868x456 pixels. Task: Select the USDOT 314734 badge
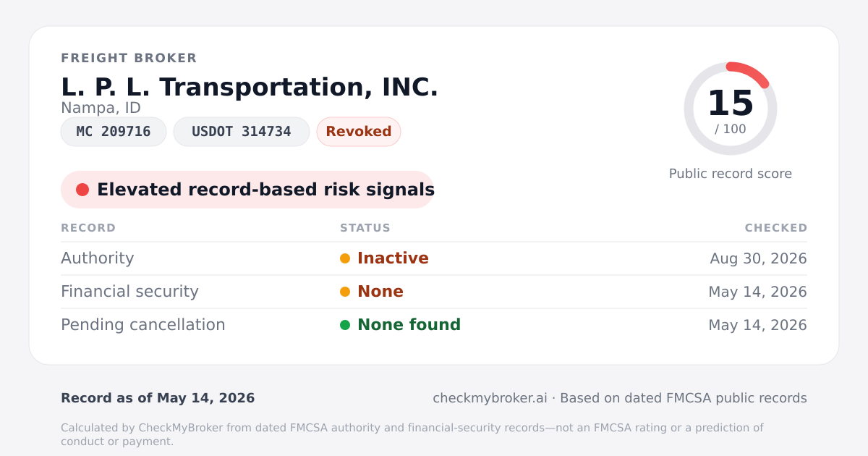(242, 132)
